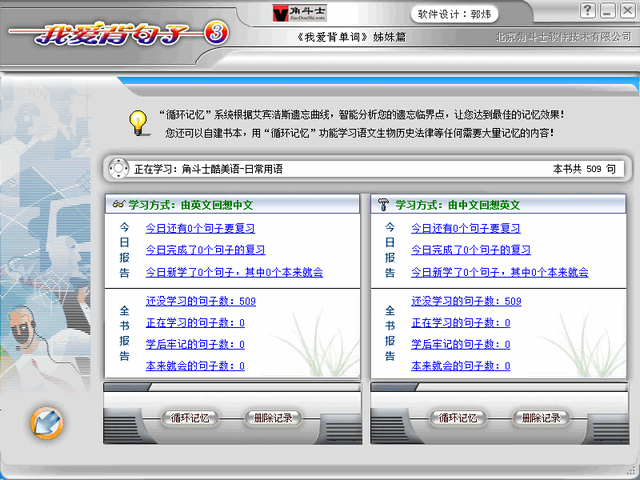The width and height of the screenshot is (640, 480).
Task: Click the hammer icon in right panel header
Action: click(x=383, y=204)
